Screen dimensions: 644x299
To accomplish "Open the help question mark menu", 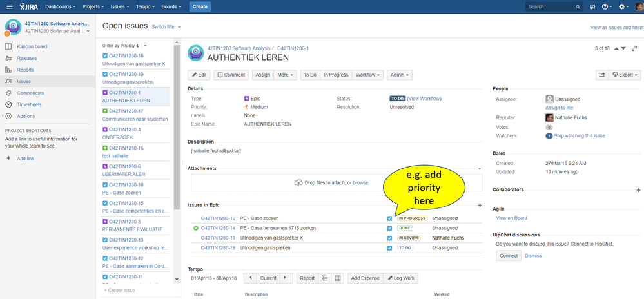I will 607,6.
